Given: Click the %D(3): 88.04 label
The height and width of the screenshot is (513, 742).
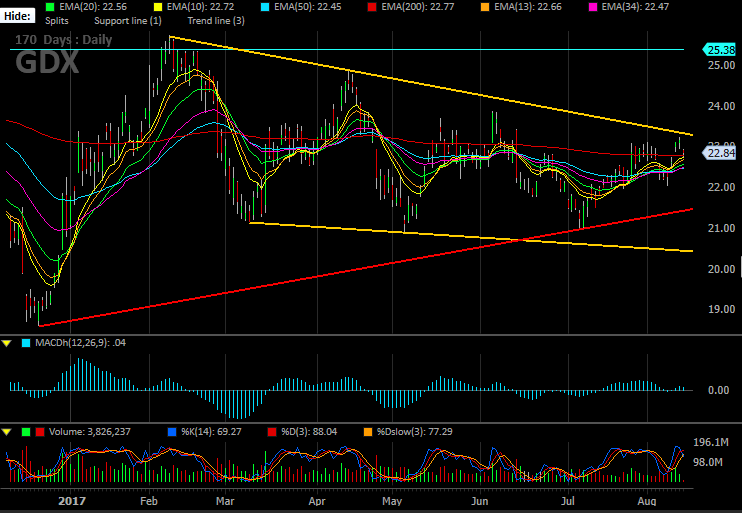Looking at the screenshot, I should click(x=309, y=432).
